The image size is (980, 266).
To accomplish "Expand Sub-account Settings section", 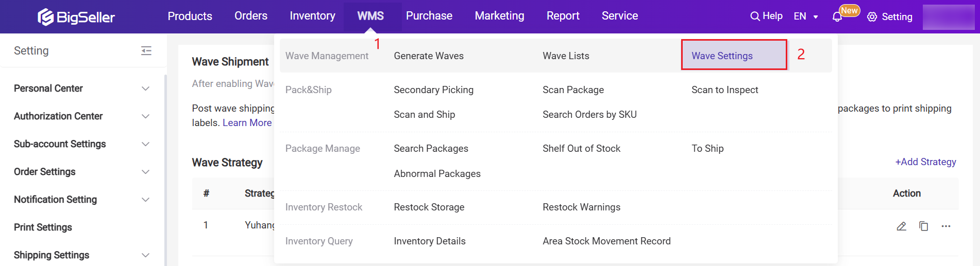I will coord(145,144).
